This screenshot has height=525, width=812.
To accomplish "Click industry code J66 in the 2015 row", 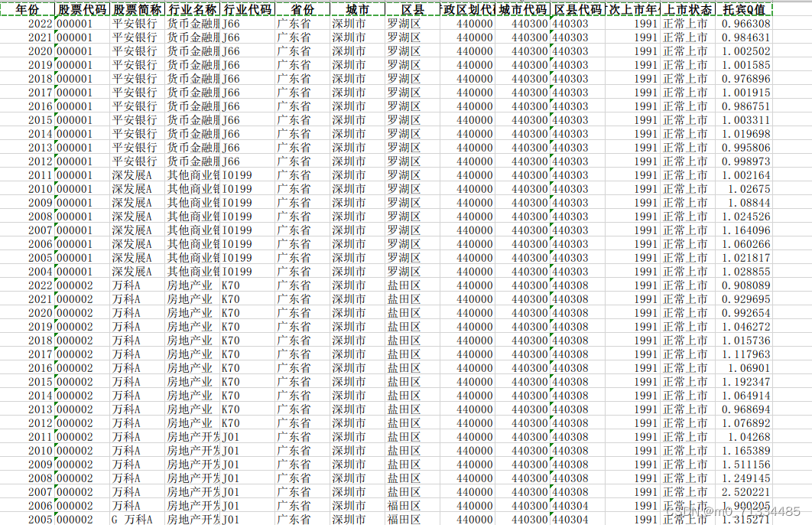I will (x=247, y=119).
